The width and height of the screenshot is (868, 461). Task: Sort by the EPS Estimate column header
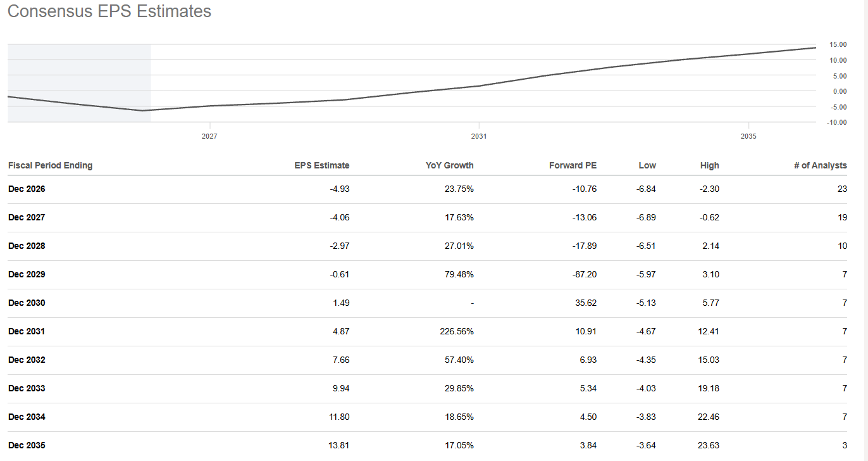click(x=321, y=165)
